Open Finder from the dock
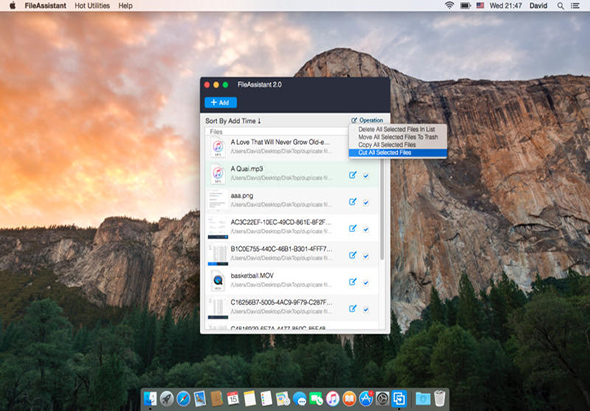Screen dimensions: 590x411 click(150, 399)
